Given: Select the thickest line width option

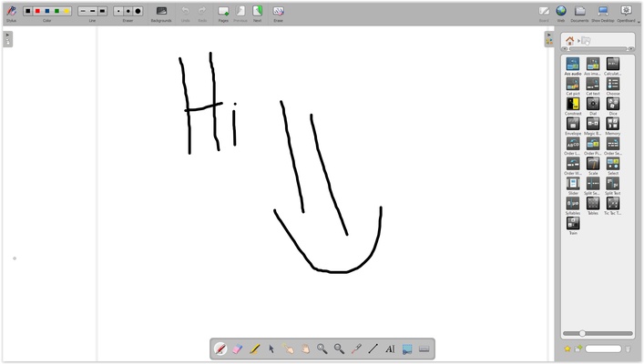Looking at the screenshot, I should (103, 11).
